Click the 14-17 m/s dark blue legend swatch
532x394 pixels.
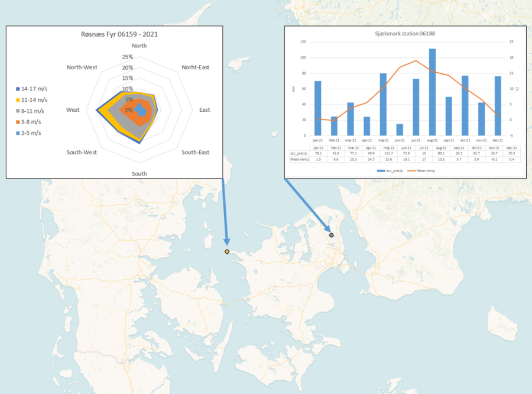pyautogui.click(x=18, y=89)
